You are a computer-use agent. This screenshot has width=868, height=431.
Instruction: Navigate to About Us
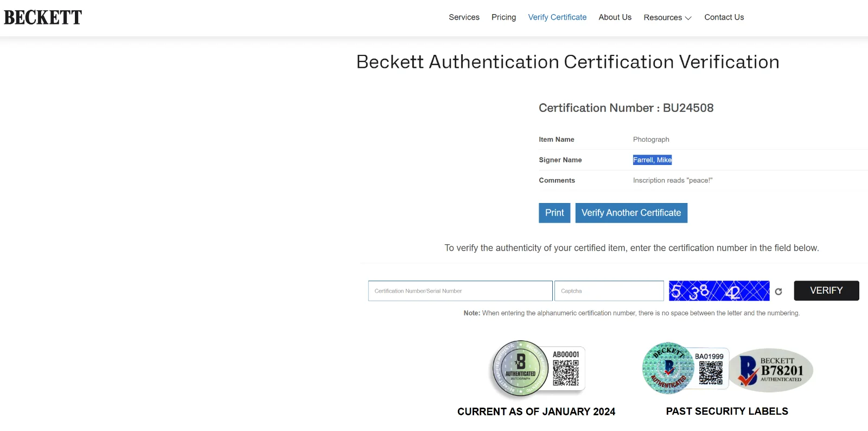tap(615, 17)
